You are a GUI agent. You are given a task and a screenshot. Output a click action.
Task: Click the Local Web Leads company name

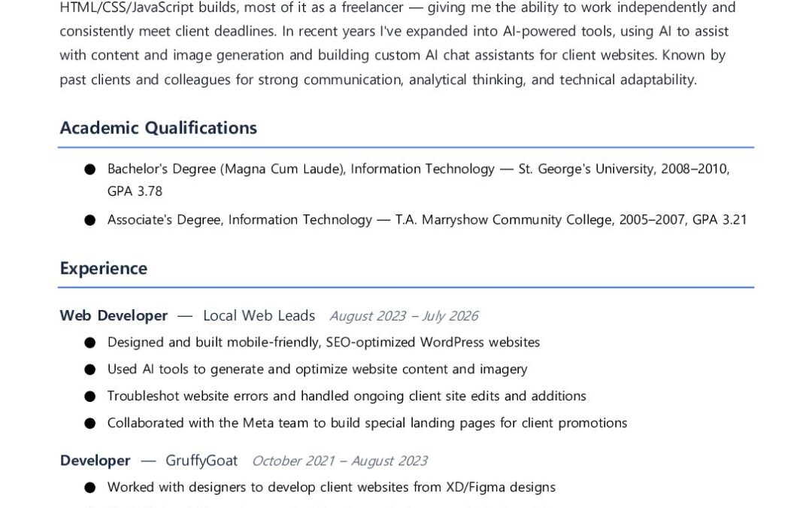click(x=259, y=315)
